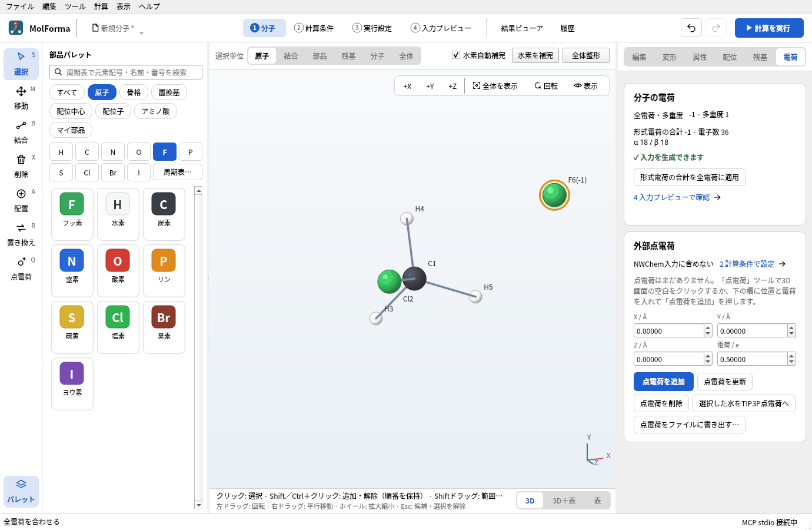Click the MolForma app logo

pyautogui.click(x=16, y=28)
